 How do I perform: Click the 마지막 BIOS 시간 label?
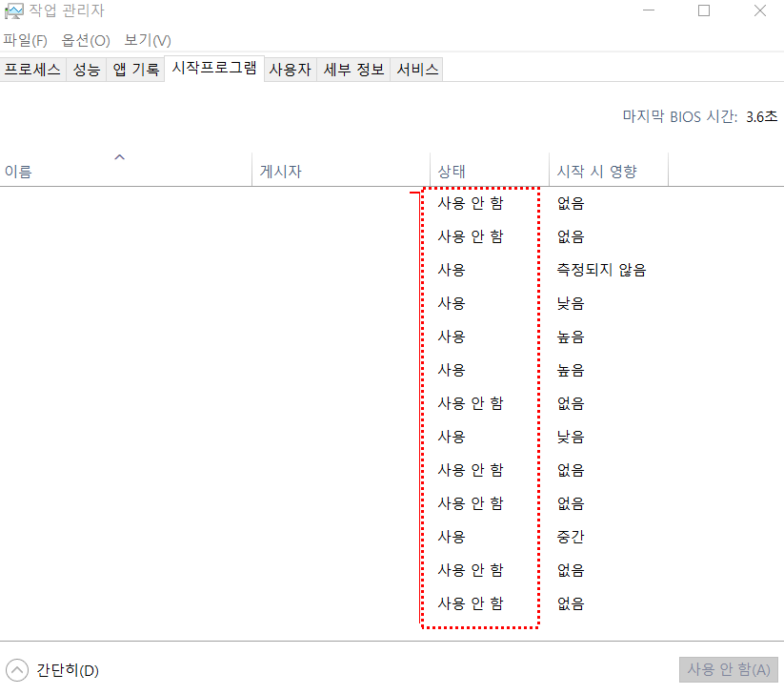680,116
